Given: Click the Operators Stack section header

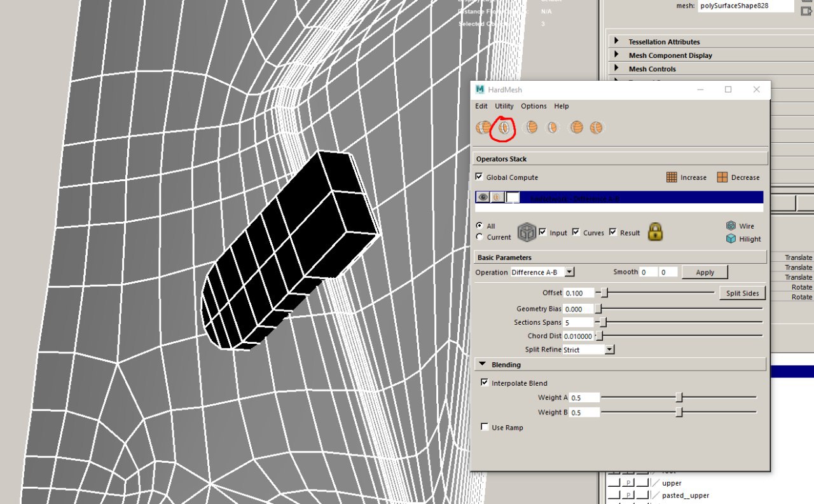Looking at the screenshot, I should pyautogui.click(x=621, y=159).
